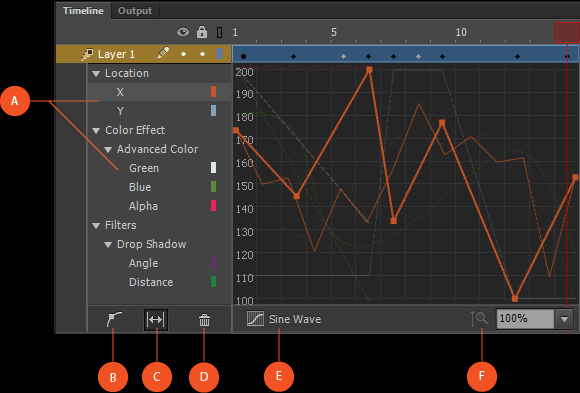The width and height of the screenshot is (580, 393).
Task: Click the orange anchor point at value 100
Action: tap(515, 298)
